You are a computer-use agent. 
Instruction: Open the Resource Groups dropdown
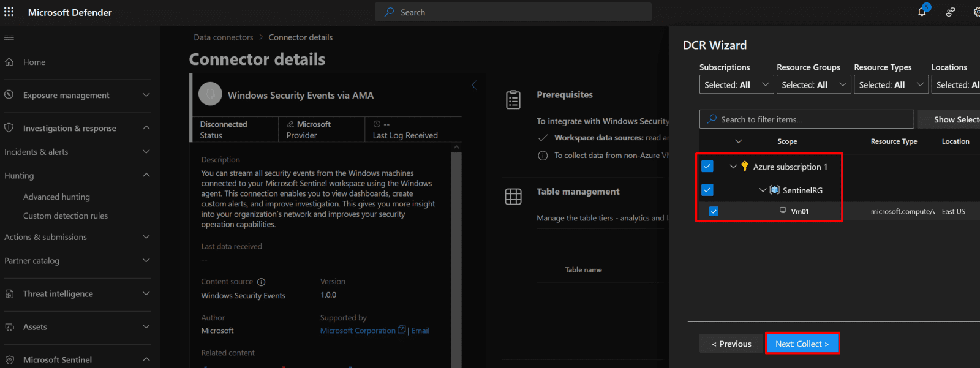[813, 85]
